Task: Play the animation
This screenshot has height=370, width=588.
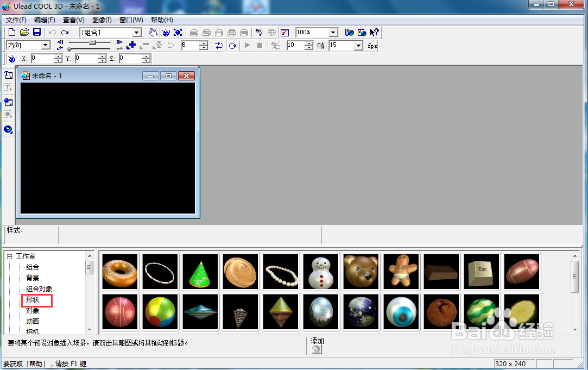Action: [x=247, y=46]
